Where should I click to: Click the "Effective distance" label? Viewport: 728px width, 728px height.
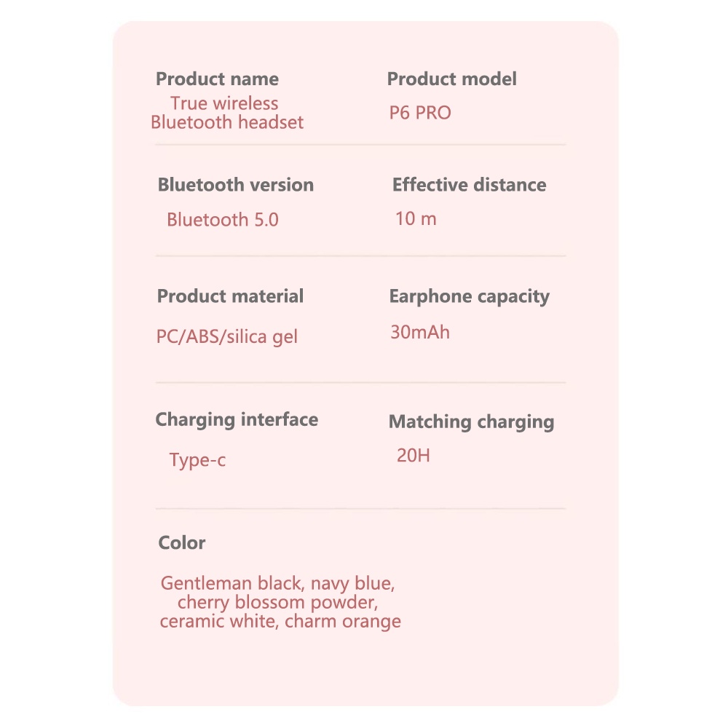pos(469,185)
